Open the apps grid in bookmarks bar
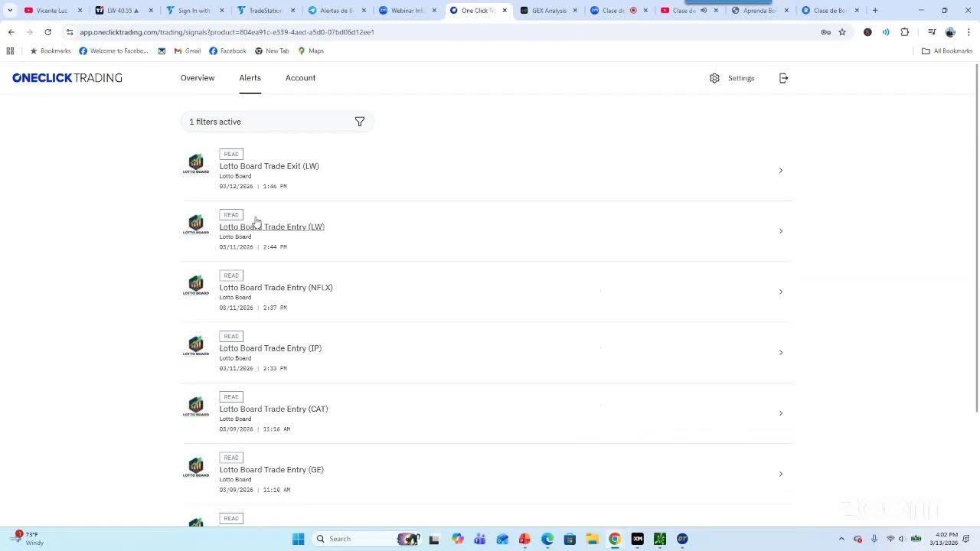Screen dimensions: 980x551 [10, 51]
